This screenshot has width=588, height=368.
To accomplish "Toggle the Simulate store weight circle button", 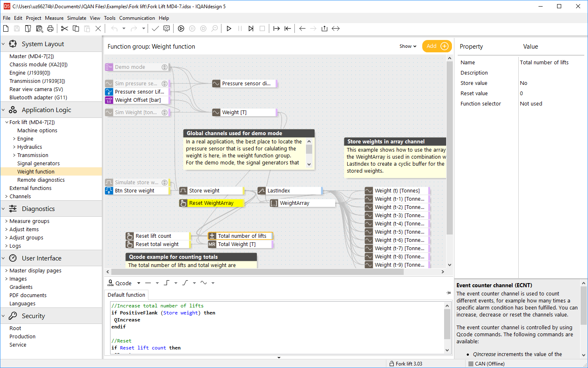I will click(x=165, y=183).
